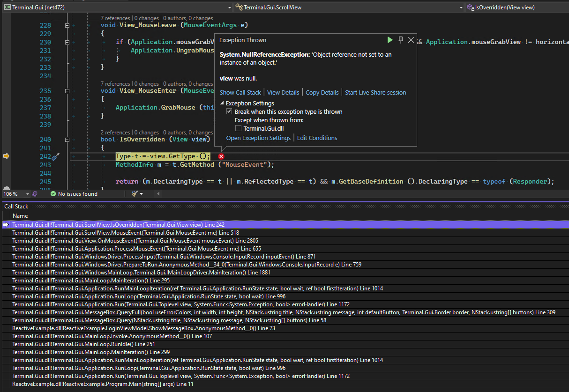569x392 pixels.
Task: Click the green No issues found check icon
Action: pyautogui.click(x=53, y=194)
